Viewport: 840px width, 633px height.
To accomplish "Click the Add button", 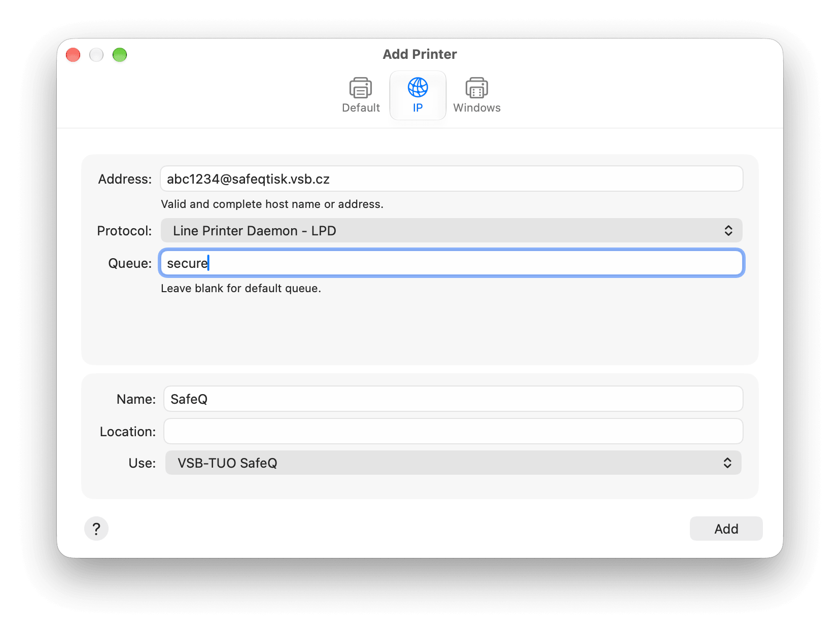I will [726, 529].
